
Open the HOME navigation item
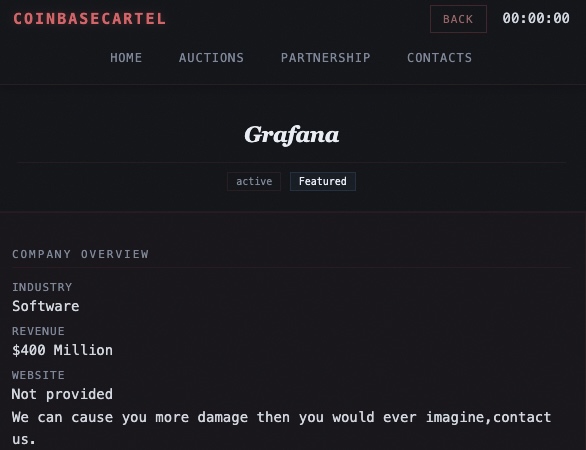[x=126, y=58]
